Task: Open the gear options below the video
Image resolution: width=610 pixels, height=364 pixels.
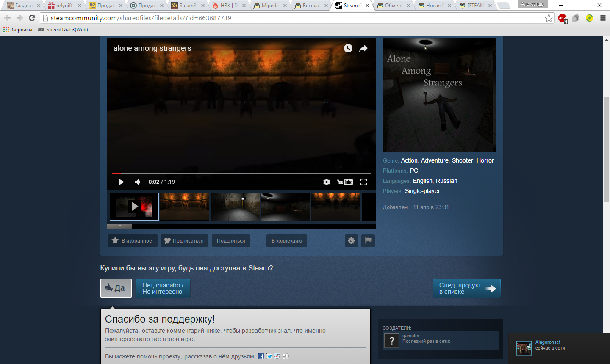Action: click(x=351, y=241)
